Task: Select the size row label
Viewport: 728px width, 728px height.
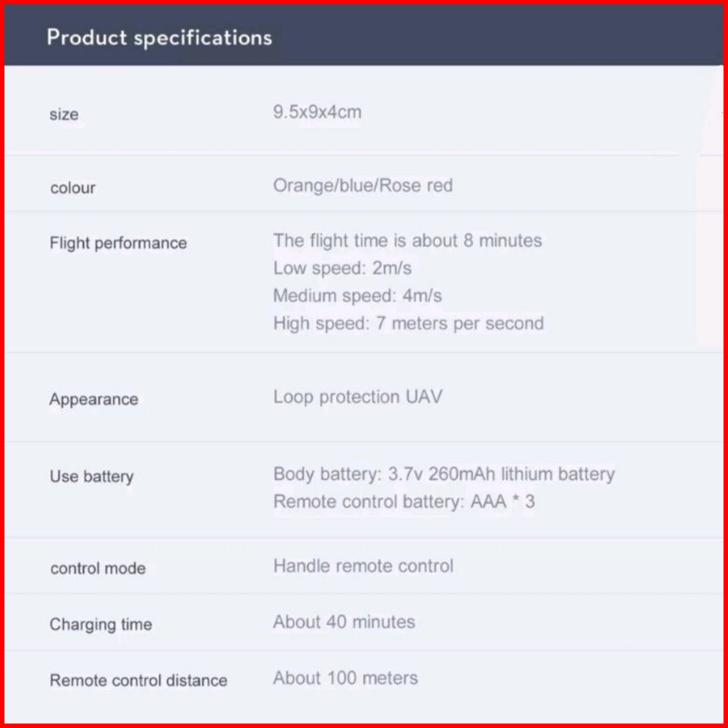Action: [64, 114]
